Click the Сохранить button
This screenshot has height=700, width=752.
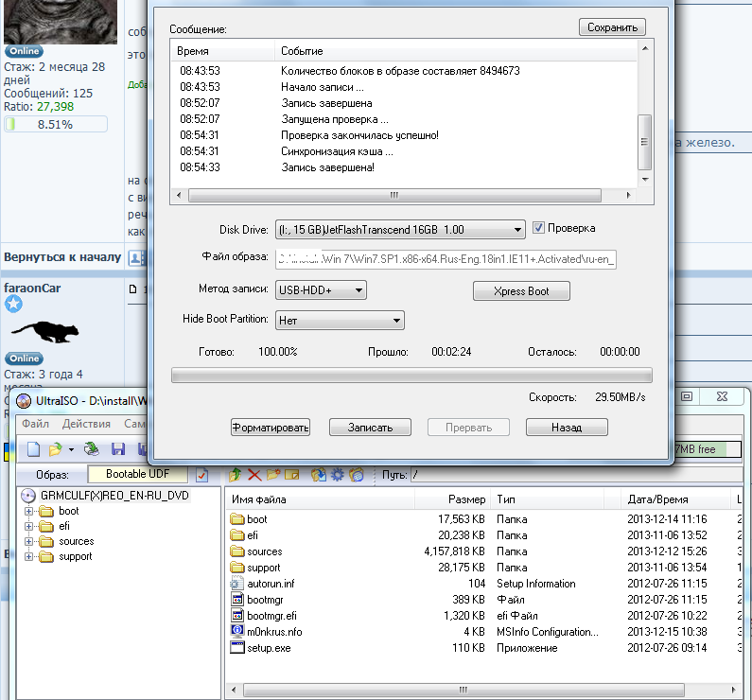click(612, 27)
